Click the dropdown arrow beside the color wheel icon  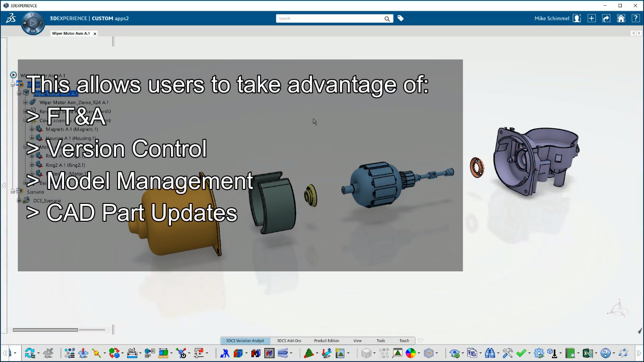pos(419,353)
